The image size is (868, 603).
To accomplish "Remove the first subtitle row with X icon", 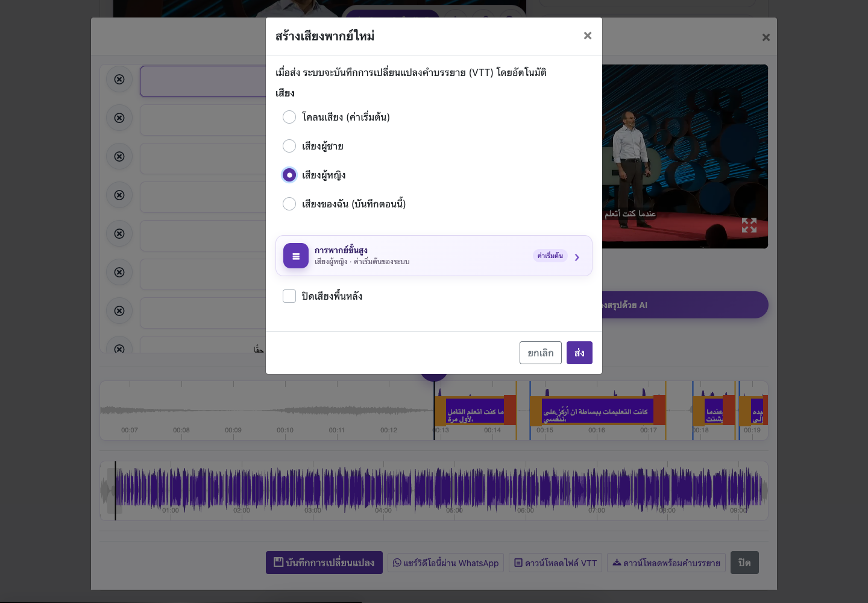I will [119, 79].
